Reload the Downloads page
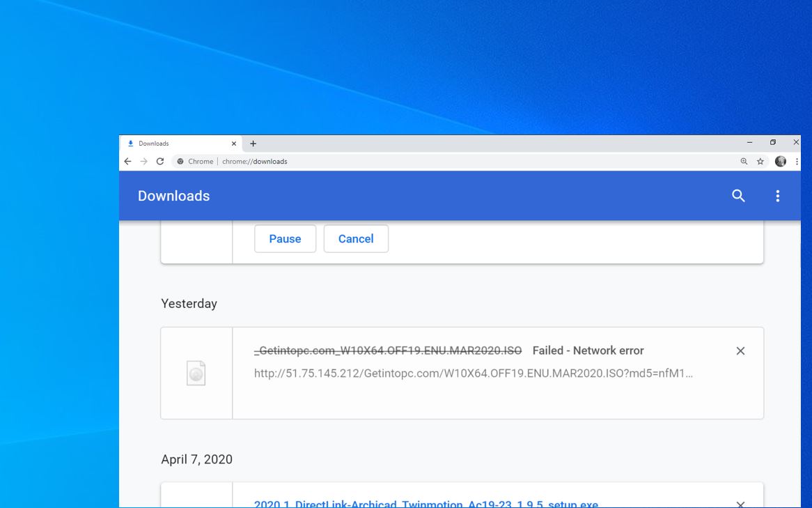Viewport: 812px width, 508px height. 159,161
